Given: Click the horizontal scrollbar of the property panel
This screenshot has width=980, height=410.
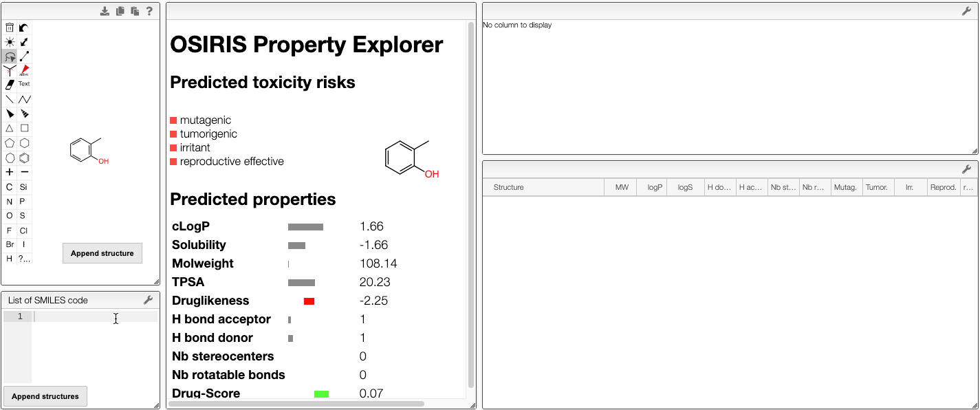Looking at the screenshot, I should pyautogui.click(x=296, y=404).
